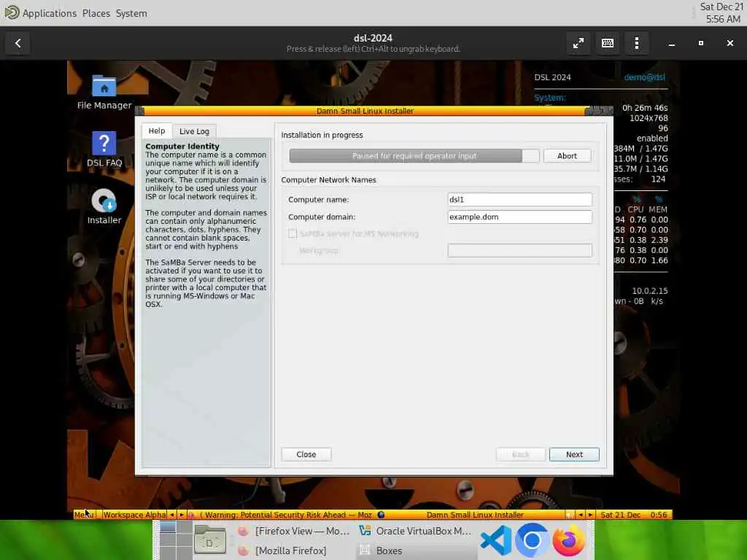Image resolution: width=747 pixels, height=560 pixels.
Task: Click the Damn Small Linux Installer titlebar
Action: point(365,111)
